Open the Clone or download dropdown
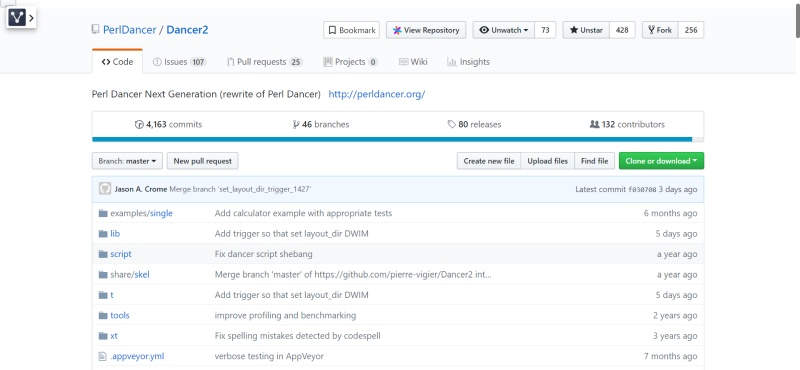 click(x=661, y=161)
